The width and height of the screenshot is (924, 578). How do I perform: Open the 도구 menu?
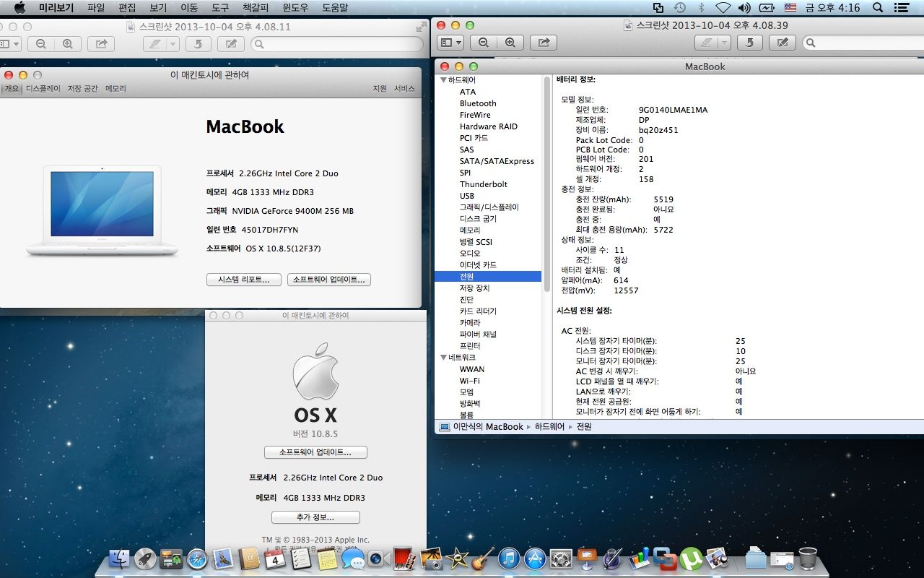tap(220, 8)
